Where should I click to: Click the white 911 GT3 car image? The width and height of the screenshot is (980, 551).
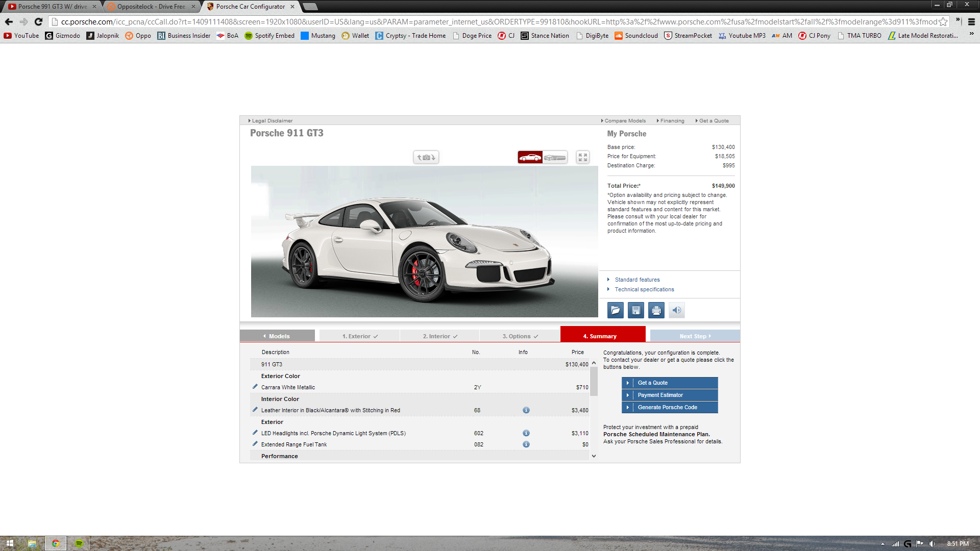pos(425,241)
